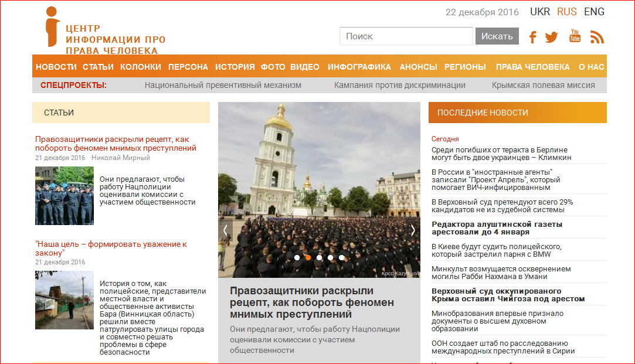635x364 pixels.
Task: Select the second carousel dot
Action: (307, 257)
